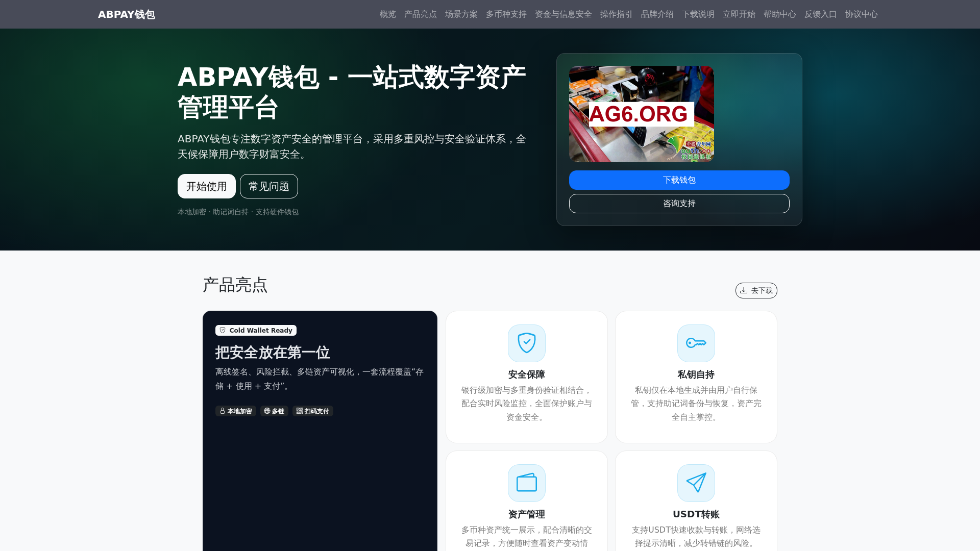Click the key icon for 私钥自持
The image size is (980, 551).
pos(696,343)
